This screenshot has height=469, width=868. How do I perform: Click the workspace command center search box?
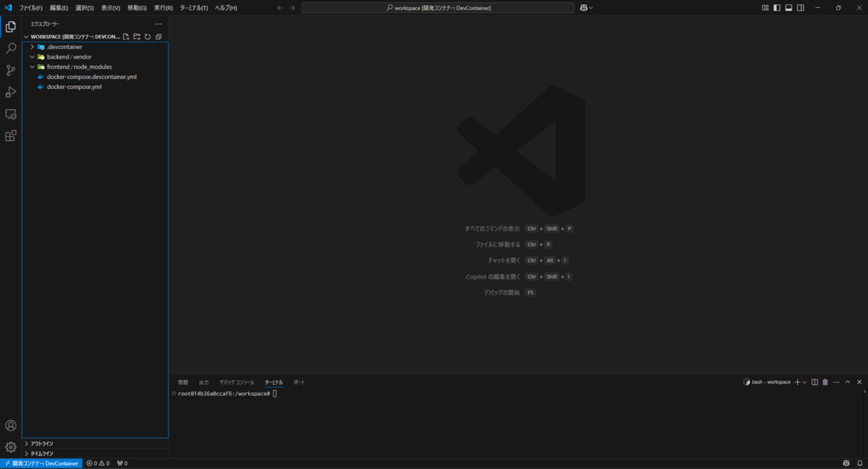coord(438,8)
